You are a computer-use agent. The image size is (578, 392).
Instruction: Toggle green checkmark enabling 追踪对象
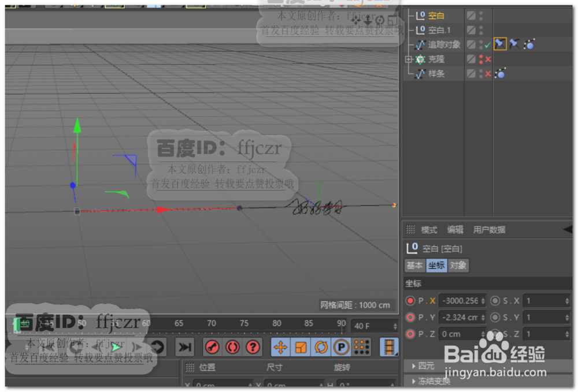coord(488,45)
